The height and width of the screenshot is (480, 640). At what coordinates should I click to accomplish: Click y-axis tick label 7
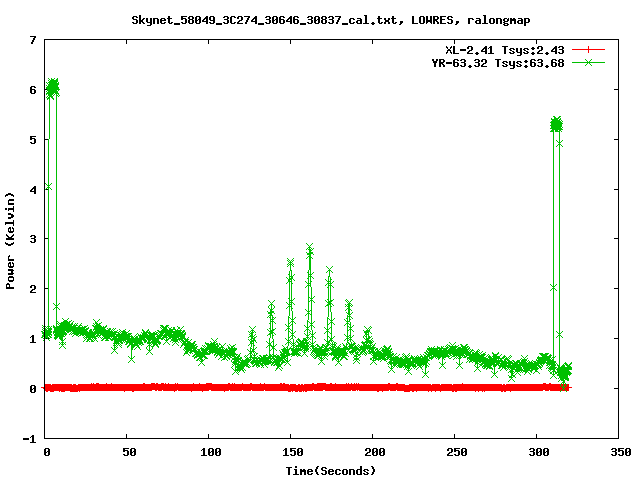pos(33,40)
